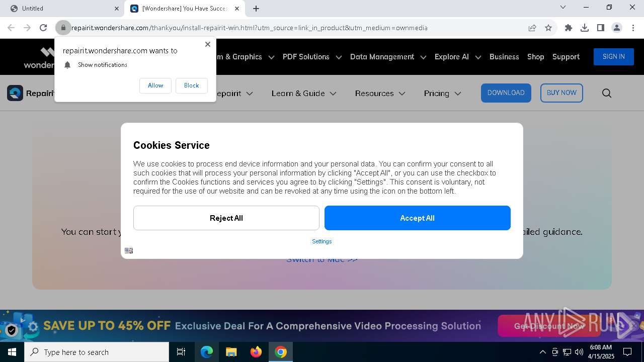
Task: Block notifications from the site
Action: pos(191,85)
